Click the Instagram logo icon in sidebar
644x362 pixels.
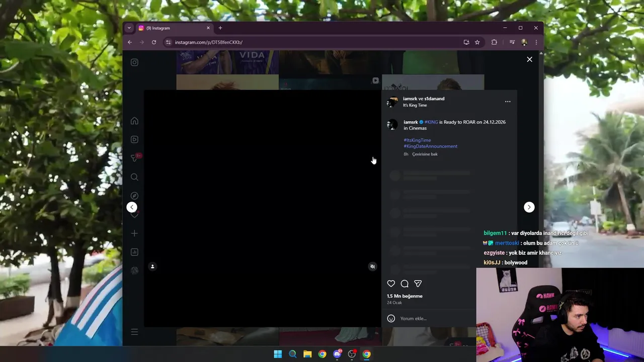click(x=134, y=62)
